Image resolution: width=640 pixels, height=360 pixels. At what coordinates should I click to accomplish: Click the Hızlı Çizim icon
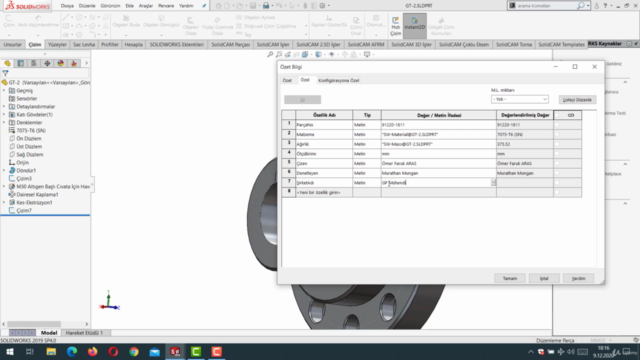pos(396,26)
